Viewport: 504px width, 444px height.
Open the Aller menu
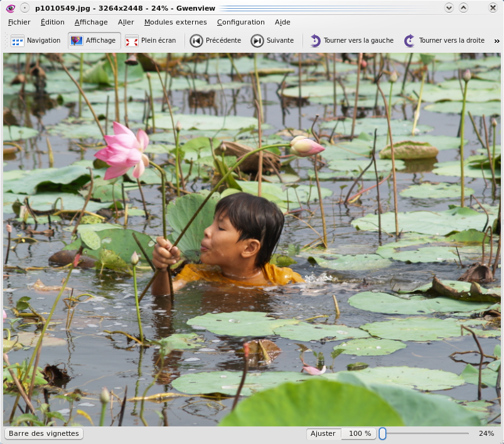click(x=126, y=22)
